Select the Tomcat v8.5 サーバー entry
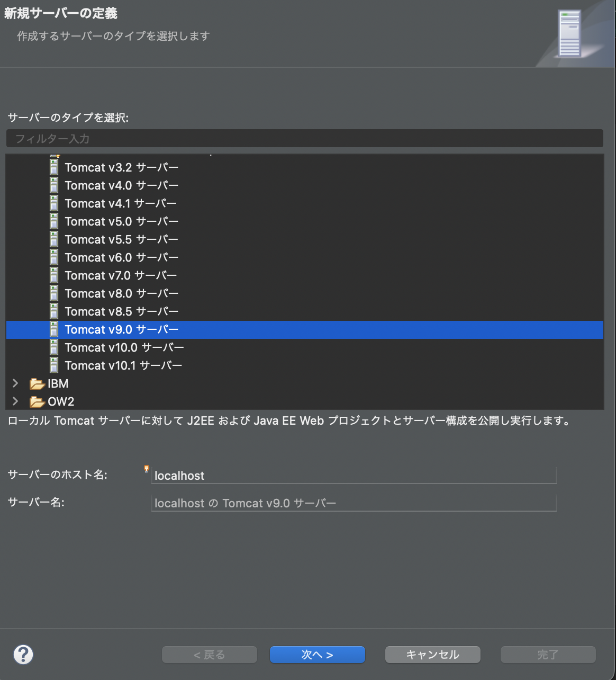The height and width of the screenshot is (680, 616). (x=121, y=311)
